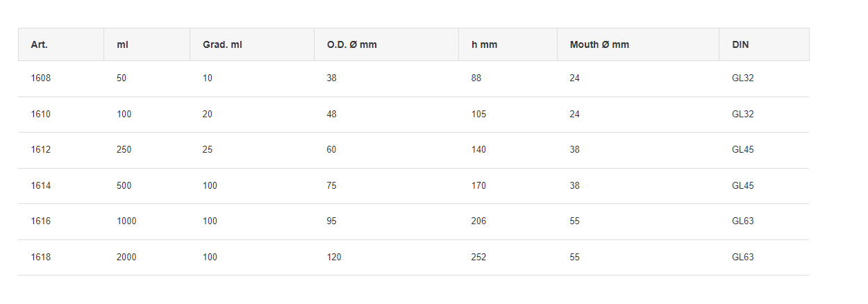
Task: Click the O.D. Ø mm header
Action: [x=352, y=44]
